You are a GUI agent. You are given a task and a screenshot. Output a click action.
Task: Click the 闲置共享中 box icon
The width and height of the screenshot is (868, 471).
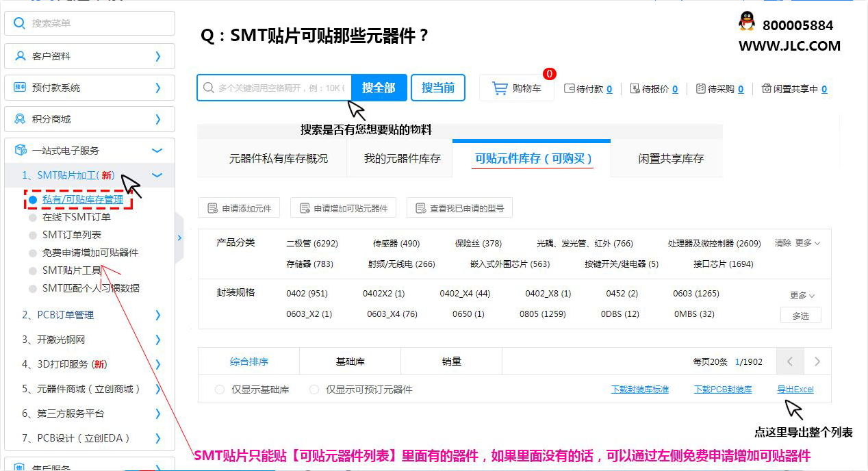767,88
